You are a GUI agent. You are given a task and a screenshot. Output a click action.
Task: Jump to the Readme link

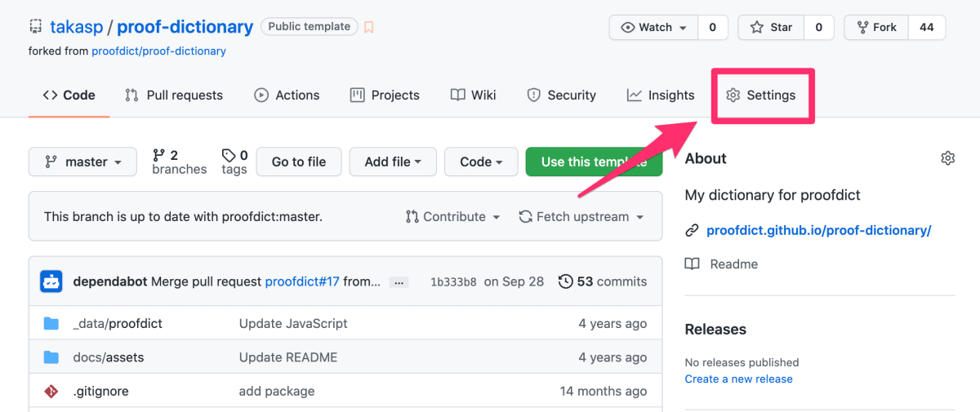pyautogui.click(x=733, y=264)
